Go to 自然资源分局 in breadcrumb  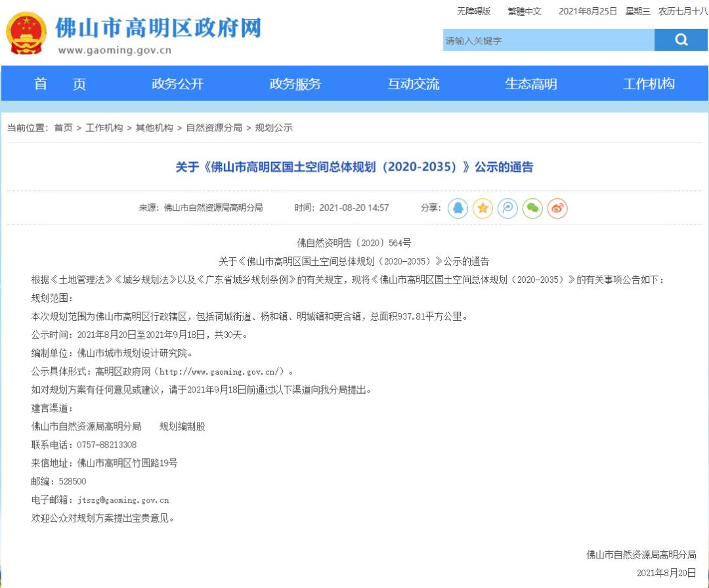click(x=214, y=128)
